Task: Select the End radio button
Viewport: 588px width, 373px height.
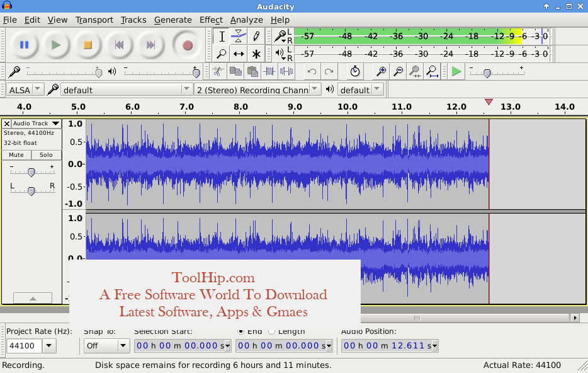Action: click(x=240, y=331)
